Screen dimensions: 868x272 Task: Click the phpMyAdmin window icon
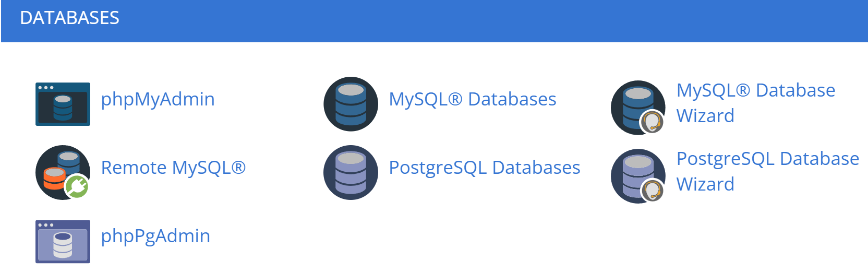click(63, 104)
